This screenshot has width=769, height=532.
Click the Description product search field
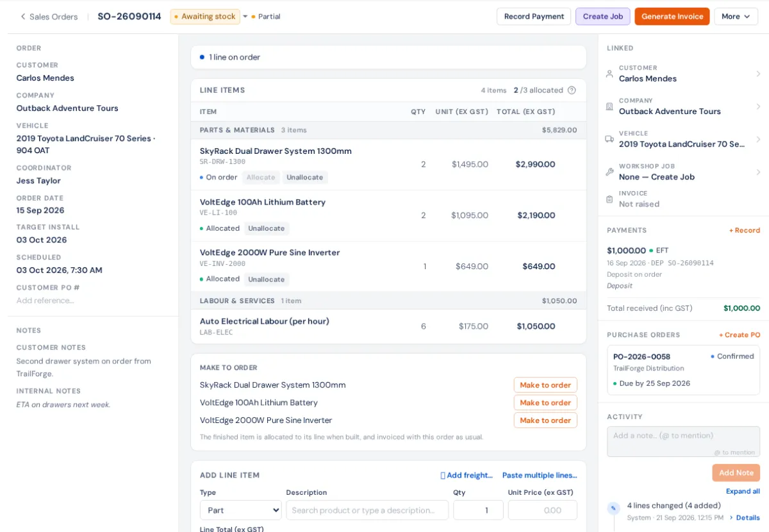pos(367,510)
